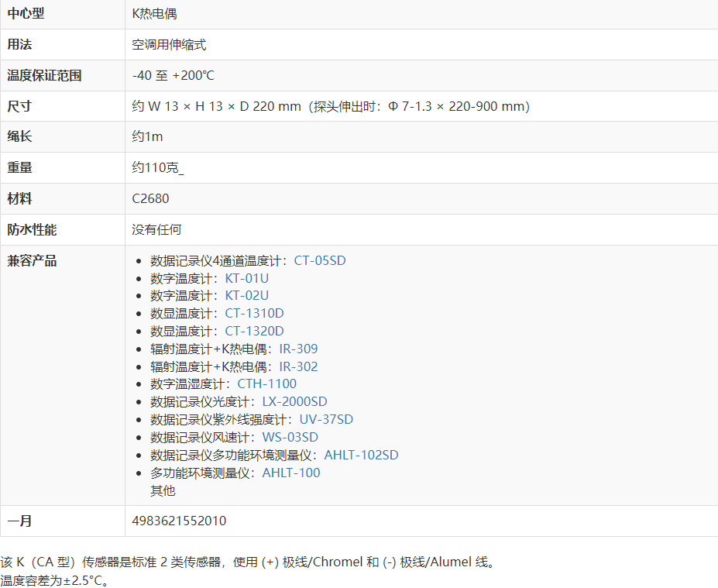Click the AHLT-100 environment meter link

click(290, 473)
